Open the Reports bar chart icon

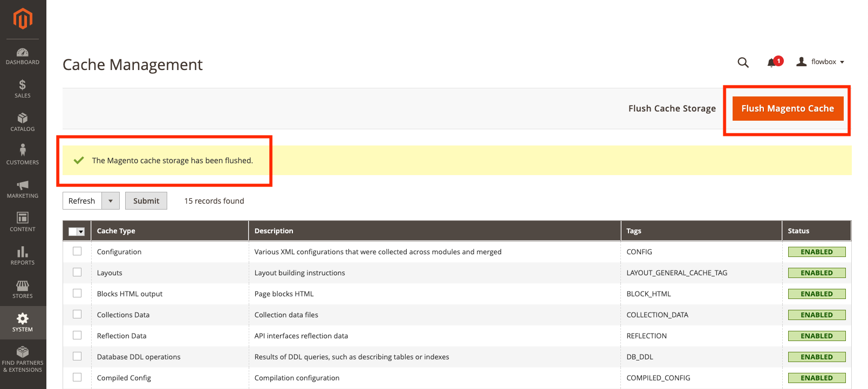[x=23, y=252]
